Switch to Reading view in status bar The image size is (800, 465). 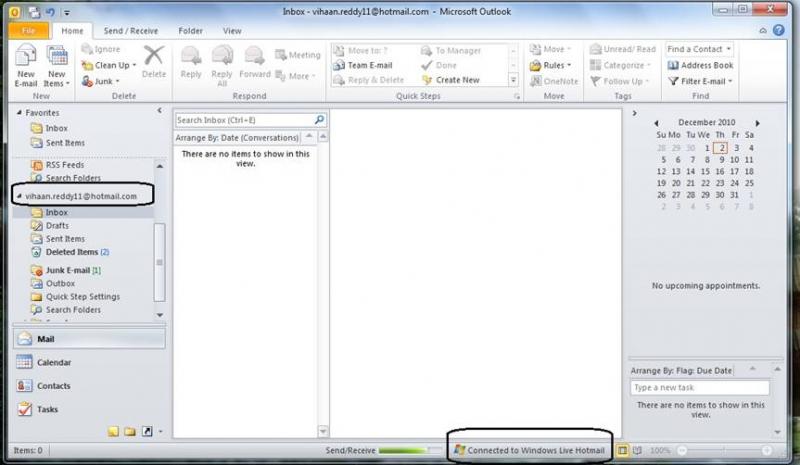click(x=637, y=450)
